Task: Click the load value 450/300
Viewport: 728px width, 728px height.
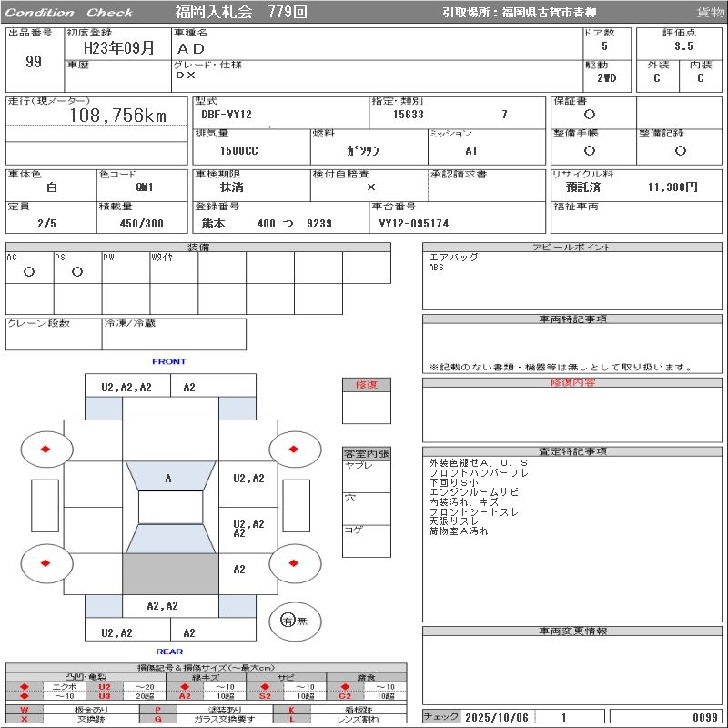Action: click(x=142, y=223)
